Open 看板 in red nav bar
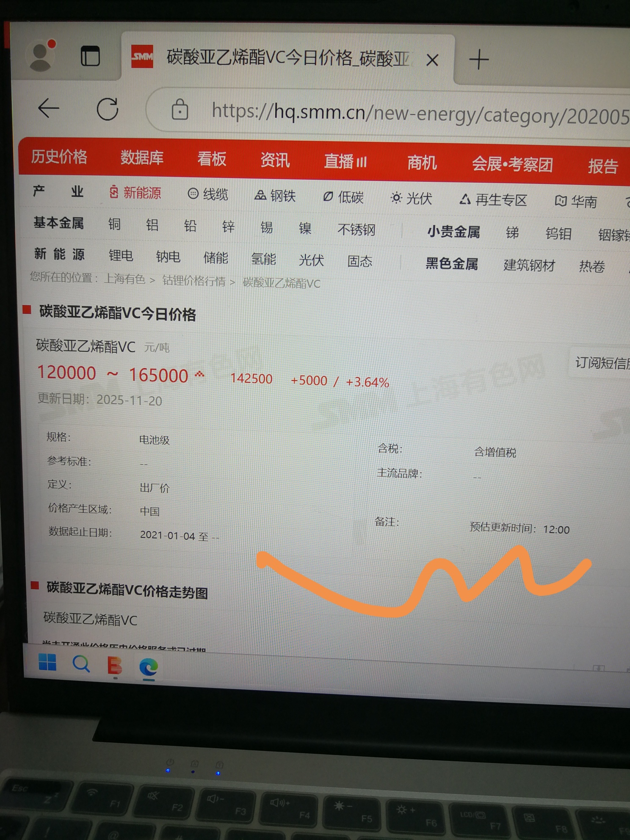 coord(212,159)
